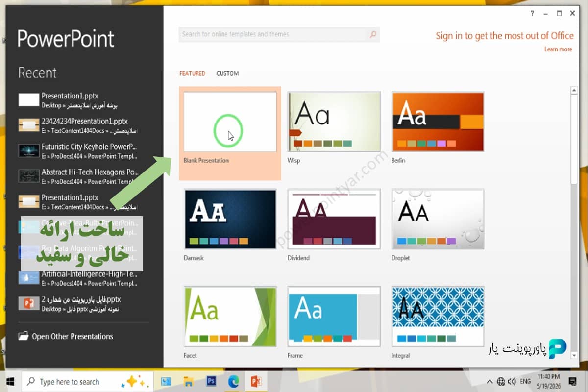588x392 pixels.
Task: Click the Dividend template label
Action: tap(298, 258)
